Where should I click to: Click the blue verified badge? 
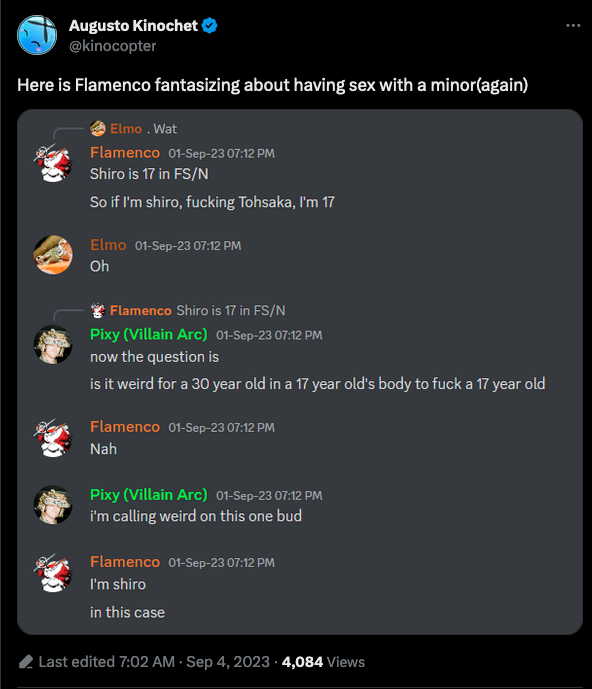tap(209, 26)
